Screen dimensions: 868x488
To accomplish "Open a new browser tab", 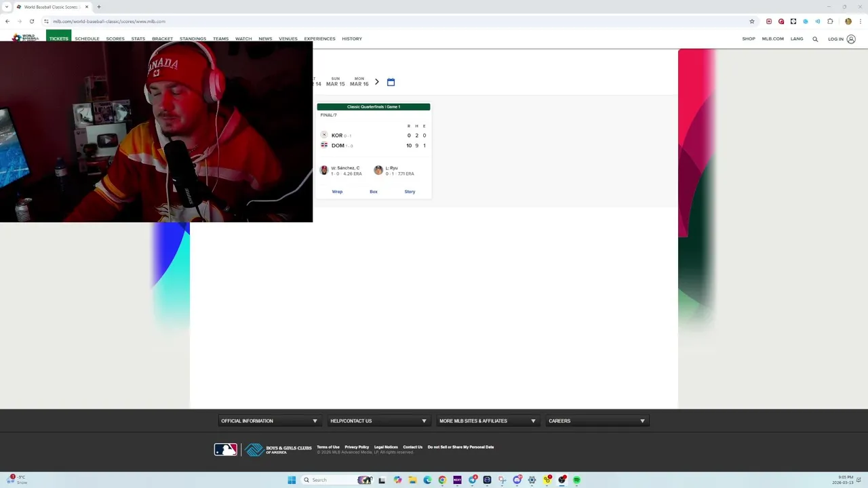I will coord(99,7).
